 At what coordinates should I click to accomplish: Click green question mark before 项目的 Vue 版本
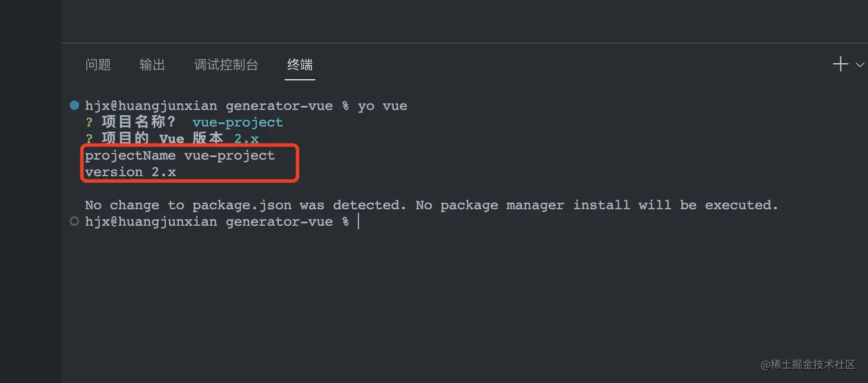(89, 139)
